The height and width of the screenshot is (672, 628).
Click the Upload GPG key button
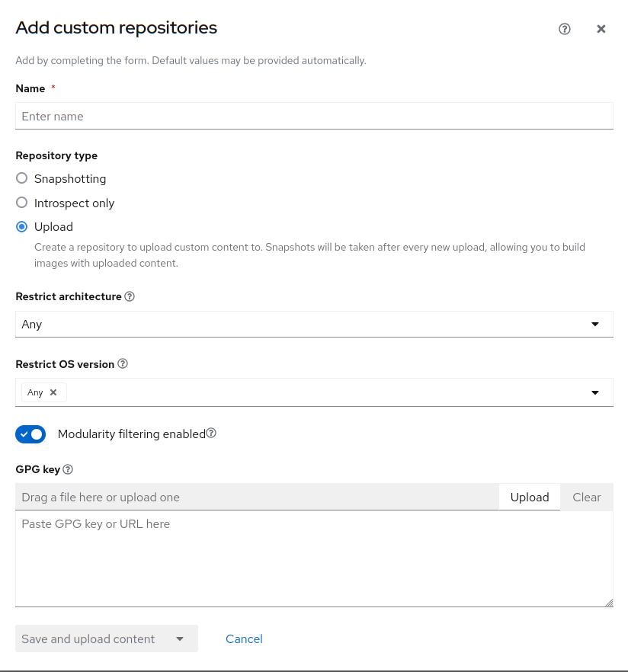529,497
